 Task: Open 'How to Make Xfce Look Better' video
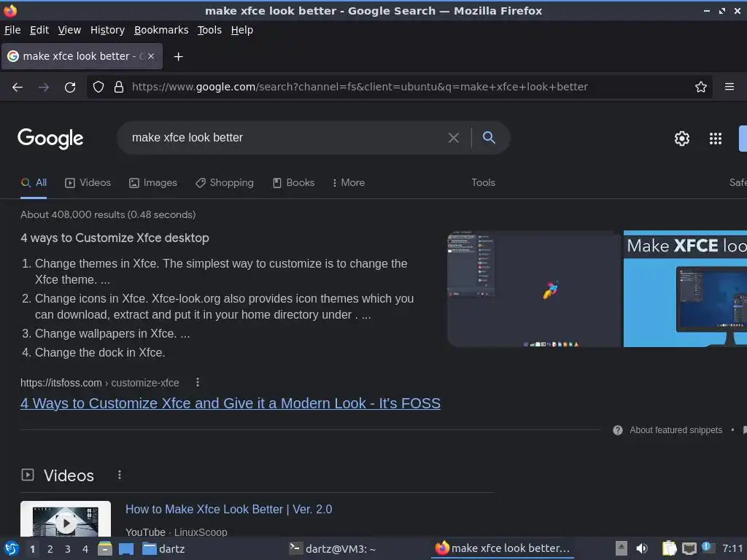tap(228, 509)
